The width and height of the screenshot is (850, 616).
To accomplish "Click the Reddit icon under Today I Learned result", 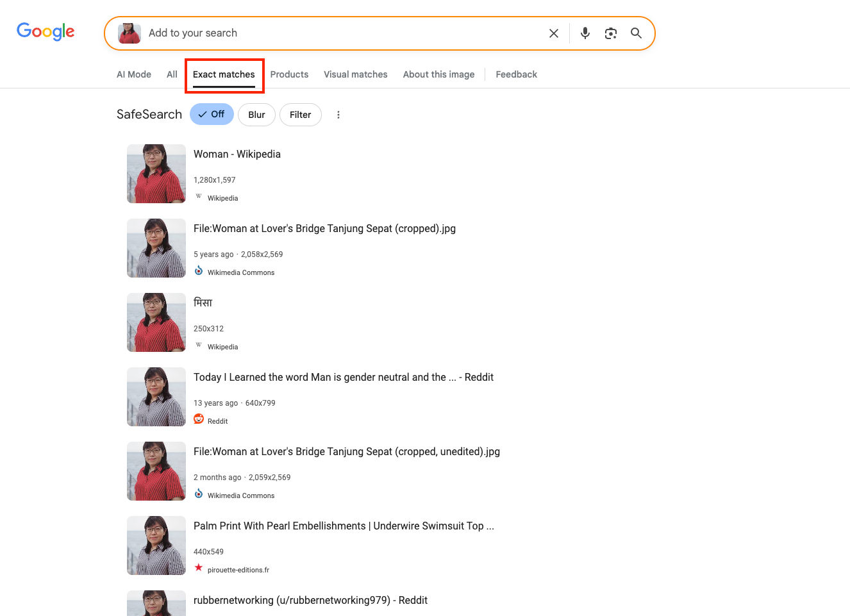I will (199, 419).
